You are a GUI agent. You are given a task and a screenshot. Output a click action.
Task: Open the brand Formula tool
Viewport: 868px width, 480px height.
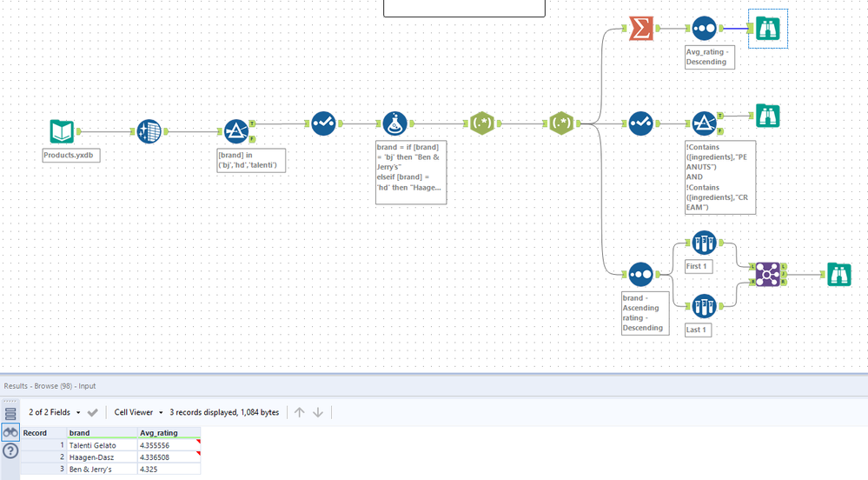[394, 123]
